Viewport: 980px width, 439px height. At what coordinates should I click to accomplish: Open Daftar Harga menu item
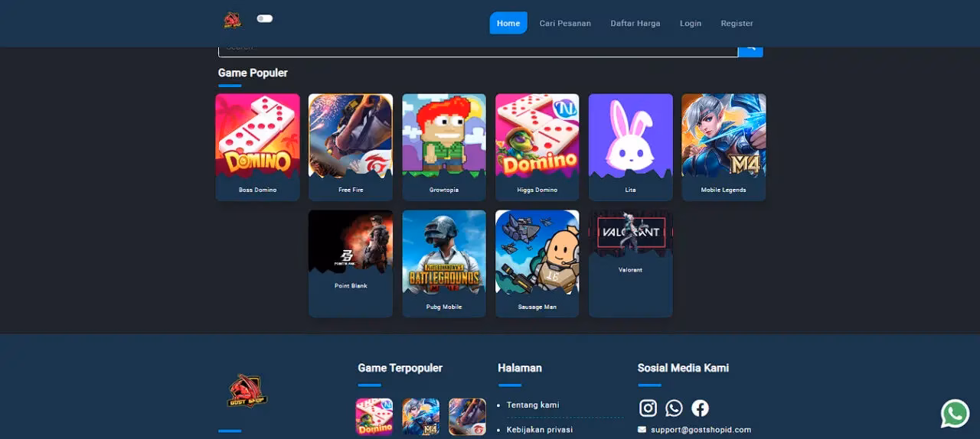pyautogui.click(x=635, y=23)
